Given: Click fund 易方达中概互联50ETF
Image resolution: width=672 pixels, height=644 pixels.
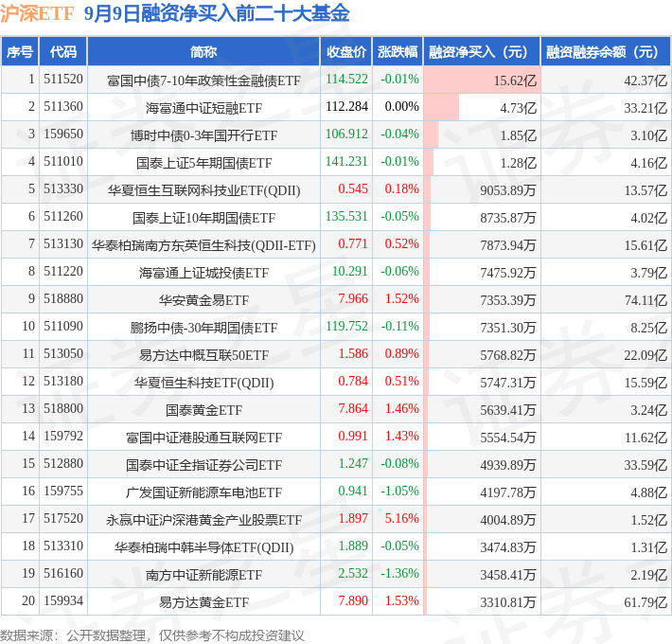Looking at the screenshot, I should 203,355.
